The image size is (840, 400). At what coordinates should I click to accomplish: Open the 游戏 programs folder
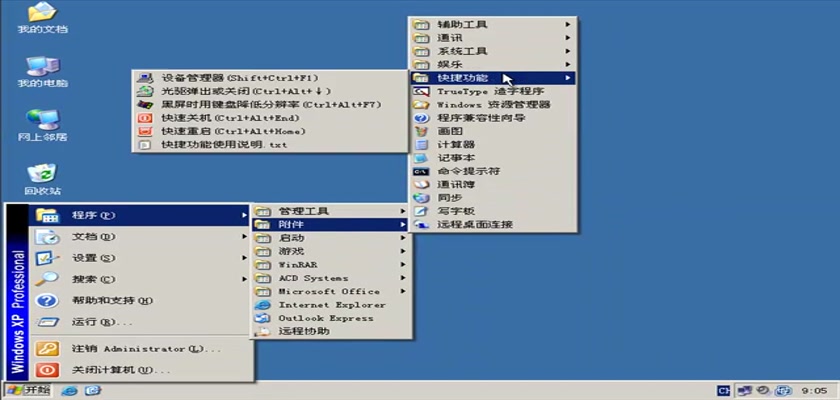coord(330,251)
